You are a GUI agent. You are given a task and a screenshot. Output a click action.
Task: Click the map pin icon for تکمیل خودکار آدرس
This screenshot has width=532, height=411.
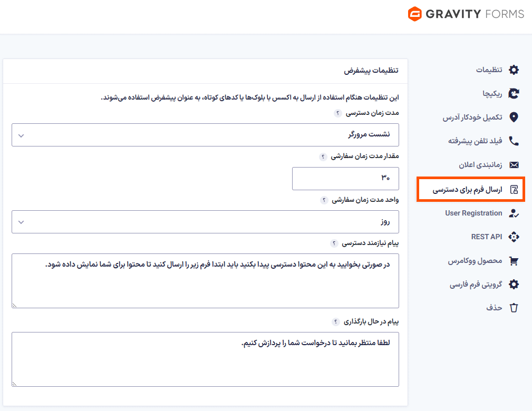tap(514, 117)
